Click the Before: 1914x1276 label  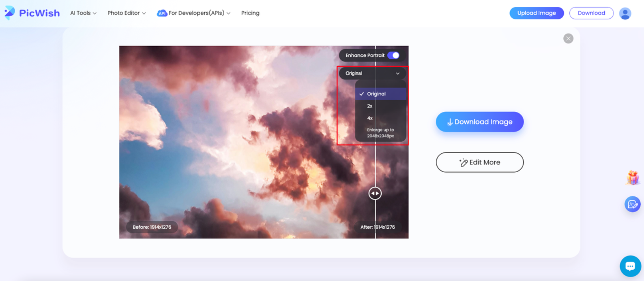[152, 227]
